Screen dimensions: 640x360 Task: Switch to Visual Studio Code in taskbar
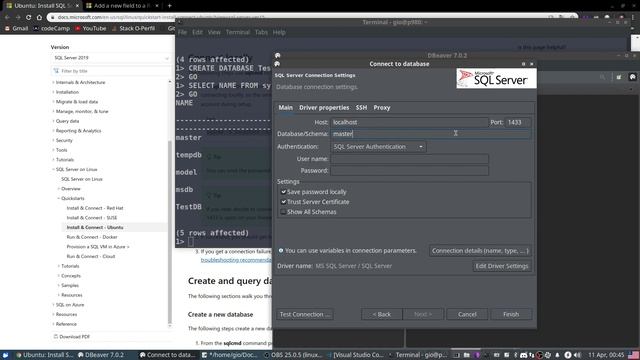356,355
